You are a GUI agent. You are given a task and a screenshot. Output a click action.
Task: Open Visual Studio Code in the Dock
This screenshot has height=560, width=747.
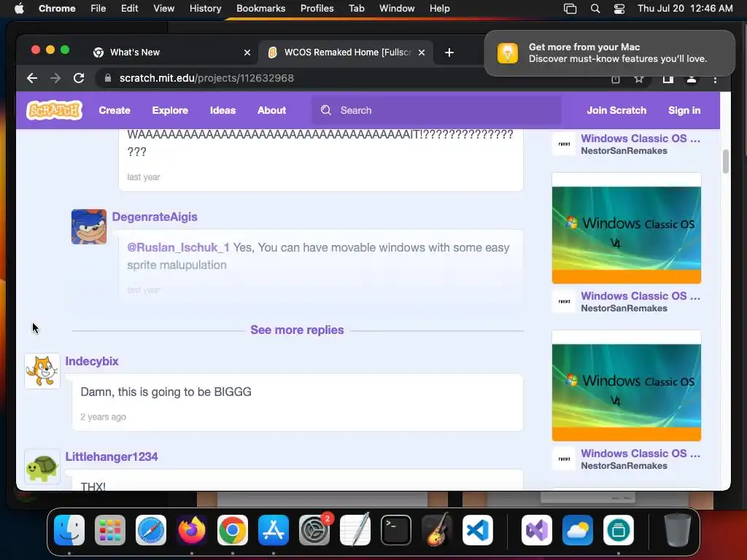[478, 530]
